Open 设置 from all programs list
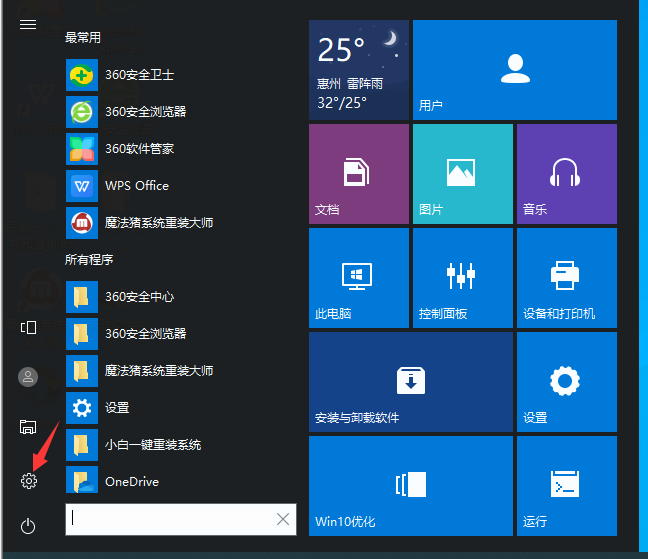This screenshot has width=648, height=559. 98,408
